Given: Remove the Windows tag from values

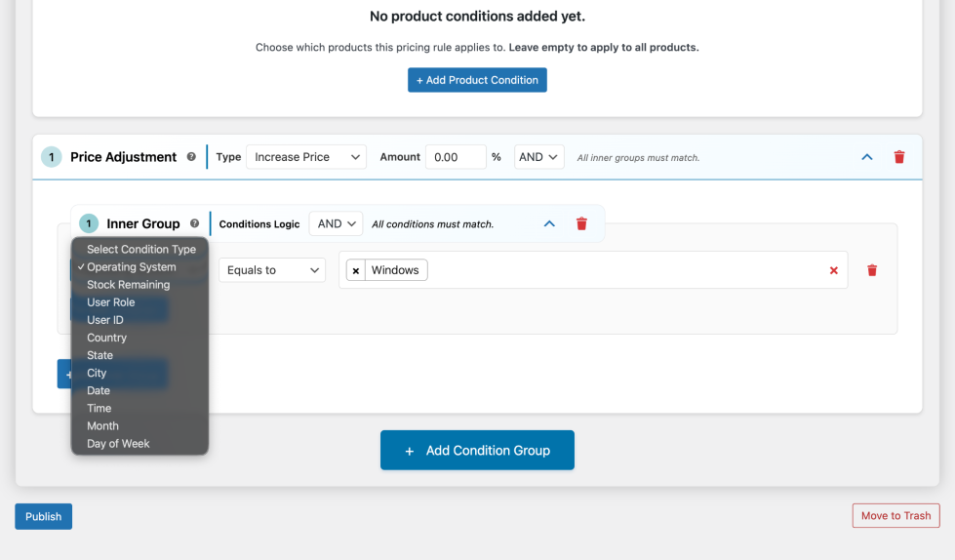Looking at the screenshot, I should point(356,270).
